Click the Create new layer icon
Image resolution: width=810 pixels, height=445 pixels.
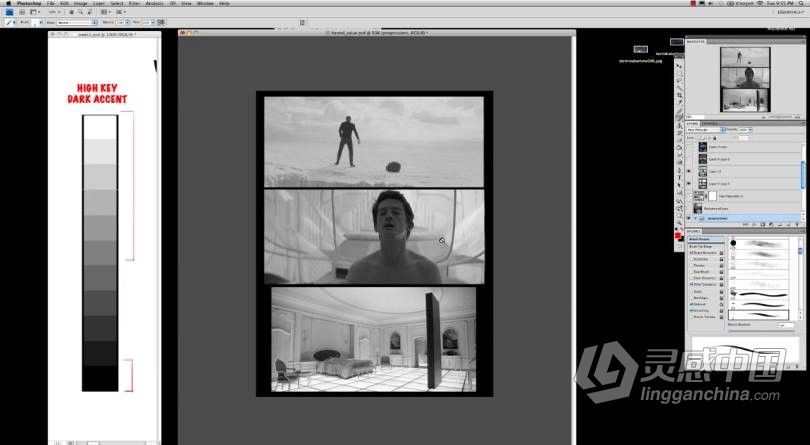pos(788,224)
